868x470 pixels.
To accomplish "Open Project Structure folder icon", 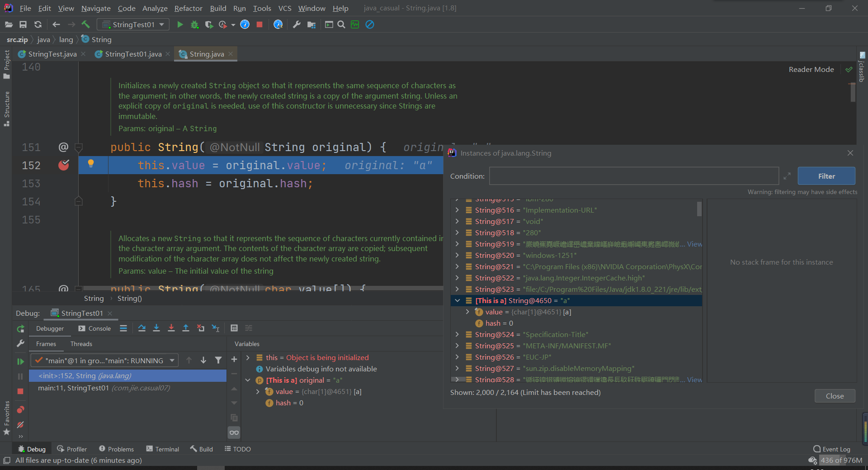I will [x=311, y=24].
